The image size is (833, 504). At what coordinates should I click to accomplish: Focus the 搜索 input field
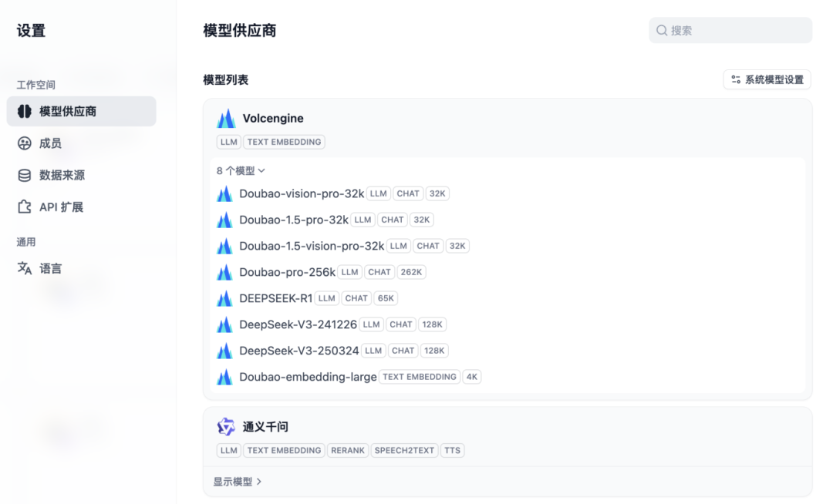click(x=730, y=30)
